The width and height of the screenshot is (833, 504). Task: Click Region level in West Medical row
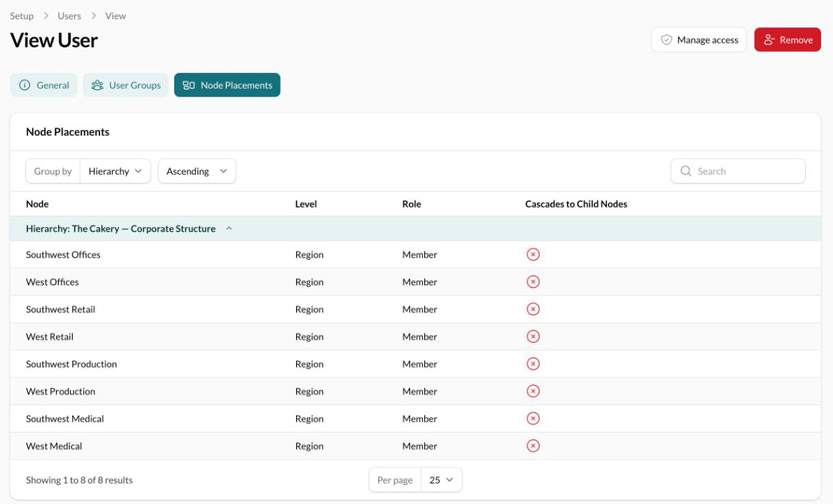309,446
